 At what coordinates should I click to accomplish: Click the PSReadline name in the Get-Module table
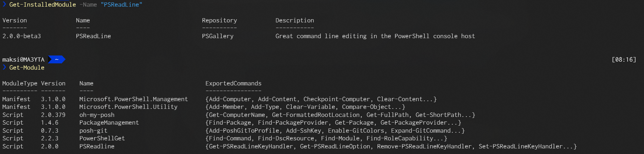click(97, 146)
